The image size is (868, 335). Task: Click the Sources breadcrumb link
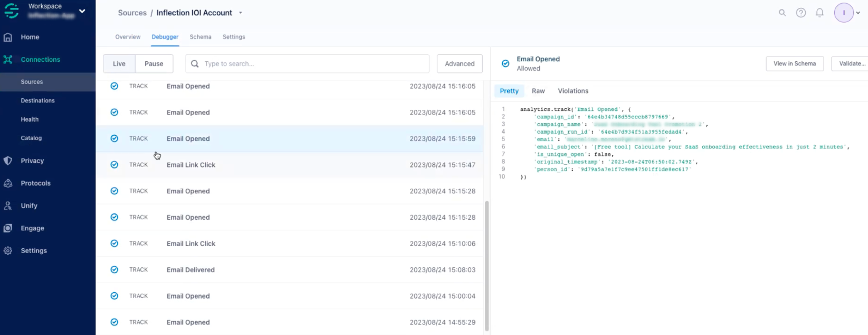click(x=132, y=13)
